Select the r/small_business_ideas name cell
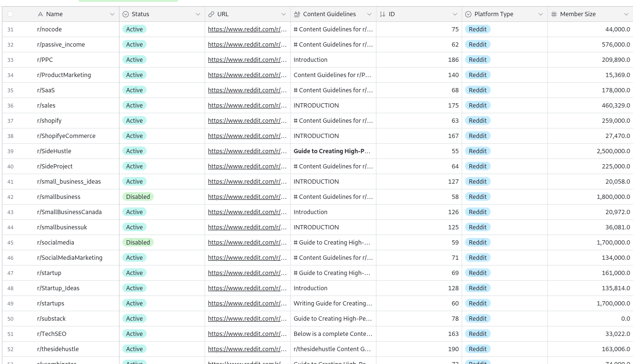Viewport: 633px width, 364px height. click(x=76, y=182)
